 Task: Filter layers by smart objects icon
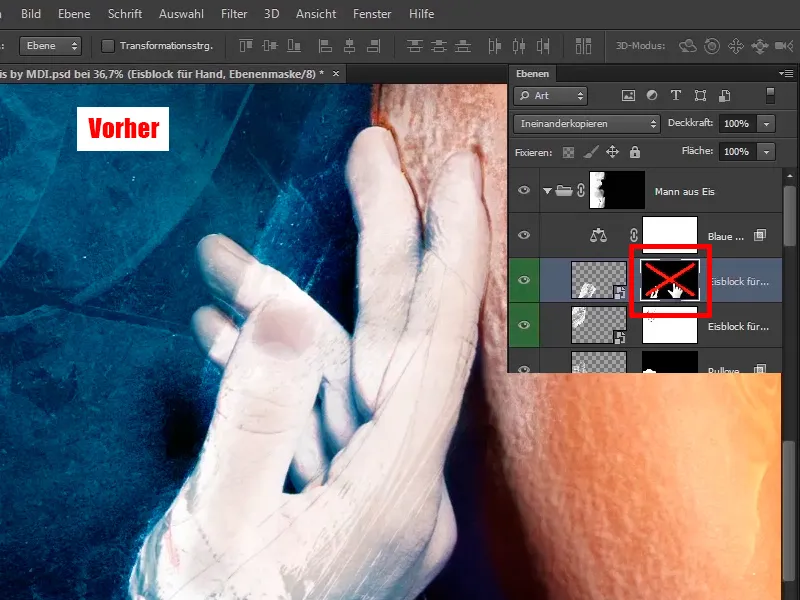click(x=724, y=95)
